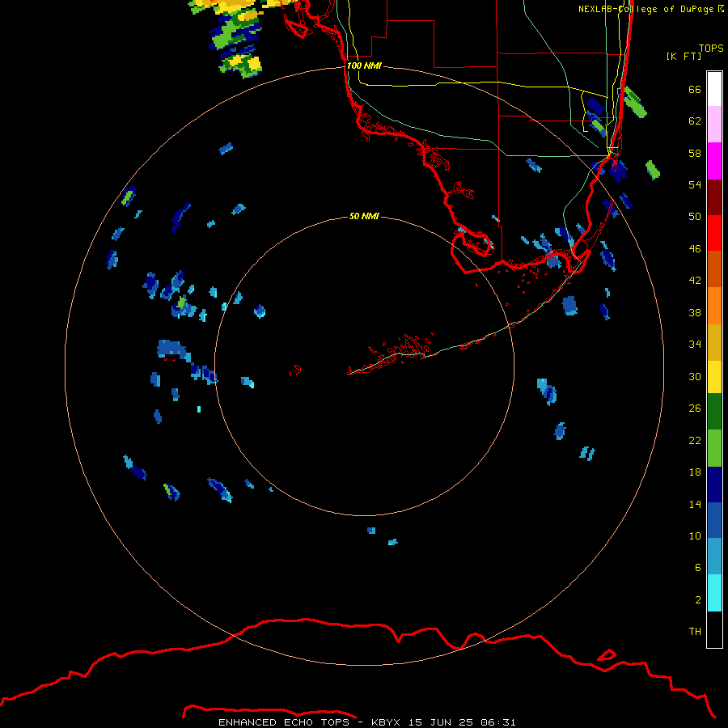The height and width of the screenshot is (728, 728).
Task: Click the legend value 30
Action: pyautogui.click(x=695, y=376)
